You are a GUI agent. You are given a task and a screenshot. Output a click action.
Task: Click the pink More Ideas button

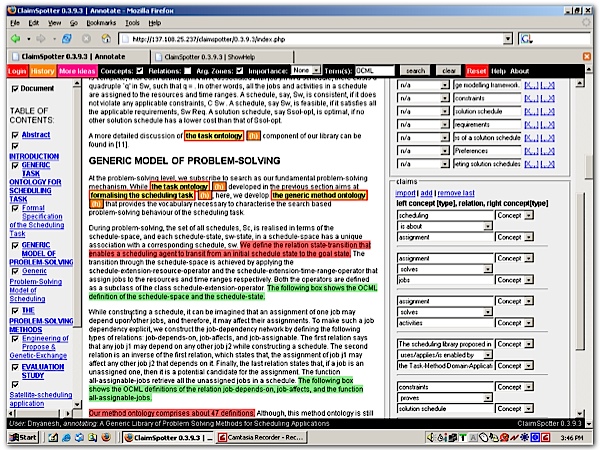point(77,71)
